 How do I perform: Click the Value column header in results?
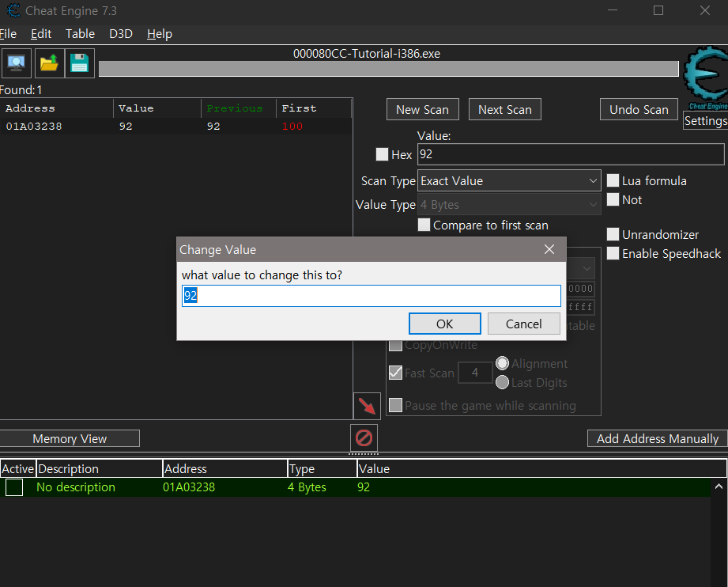click(157, 108)
